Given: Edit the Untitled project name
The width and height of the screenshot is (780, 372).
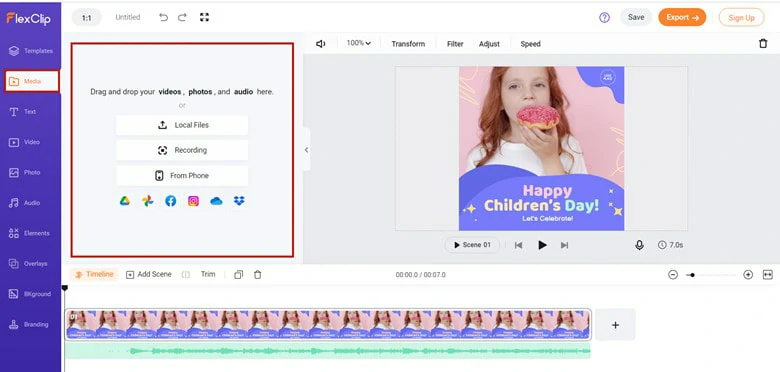Looking at the screenshot, I should coord(128,17).
